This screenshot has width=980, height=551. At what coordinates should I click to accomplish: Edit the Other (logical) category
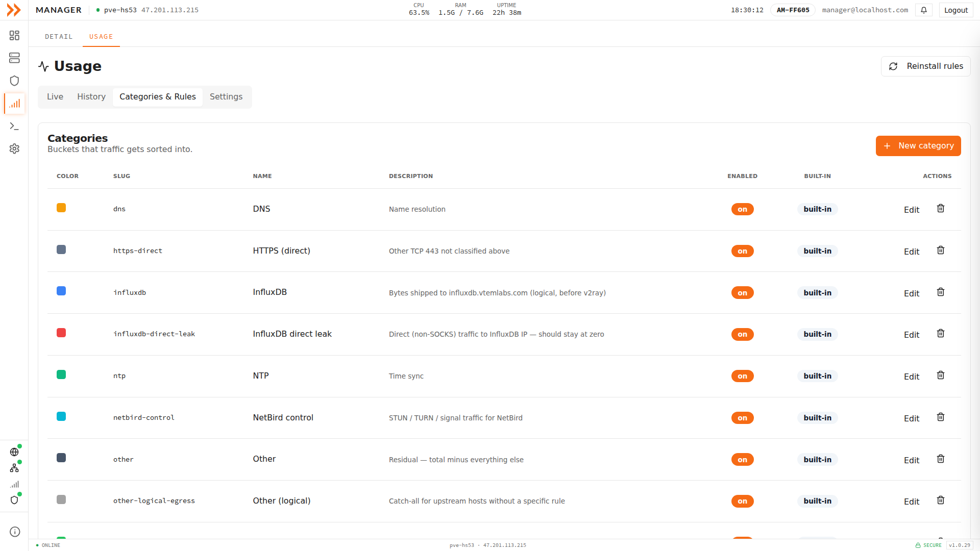click(x=911, y=502)
